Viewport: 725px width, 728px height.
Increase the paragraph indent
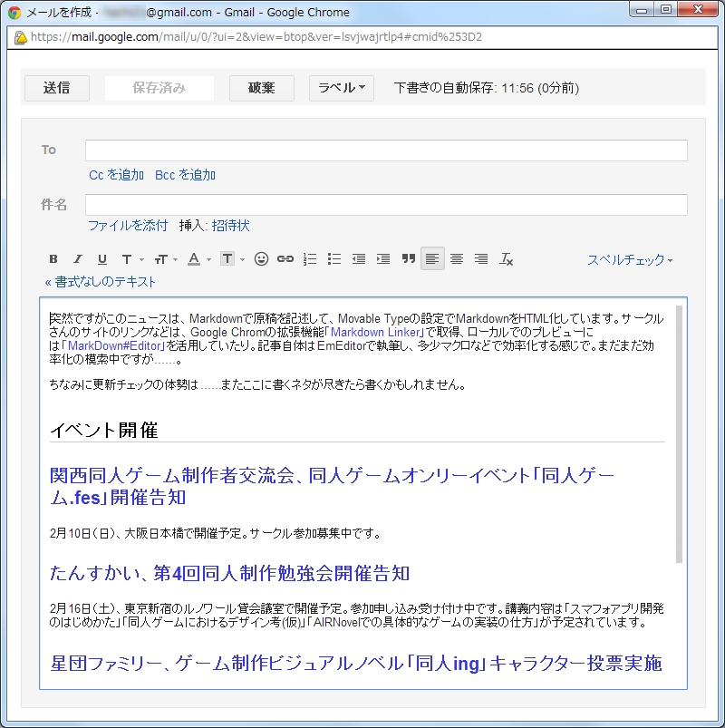[383, 258]
